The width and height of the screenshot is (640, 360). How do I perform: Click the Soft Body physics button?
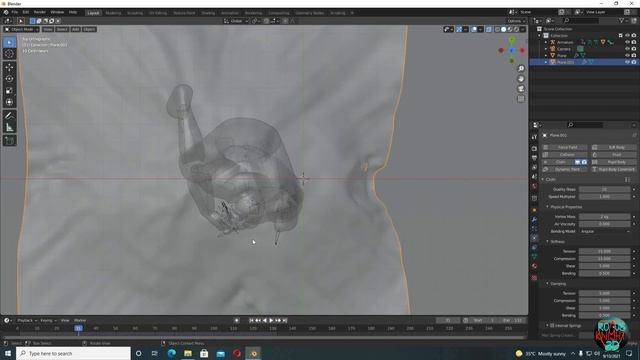point(613,147)
